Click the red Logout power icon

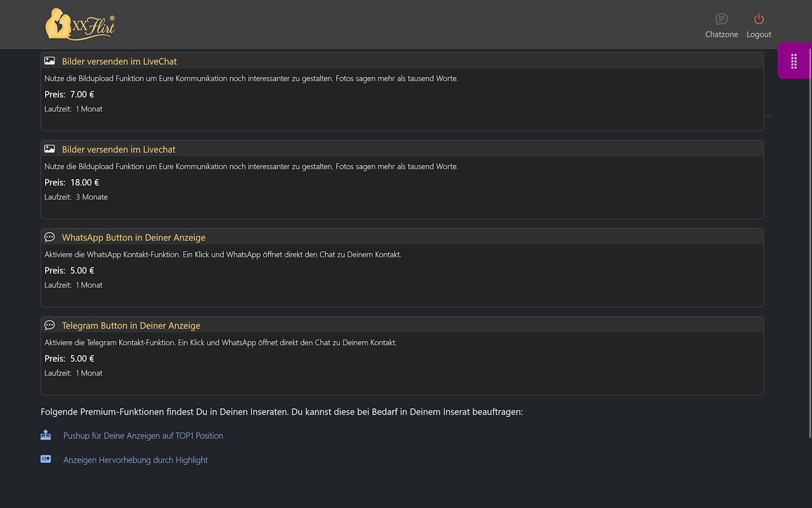coord(758,19)
